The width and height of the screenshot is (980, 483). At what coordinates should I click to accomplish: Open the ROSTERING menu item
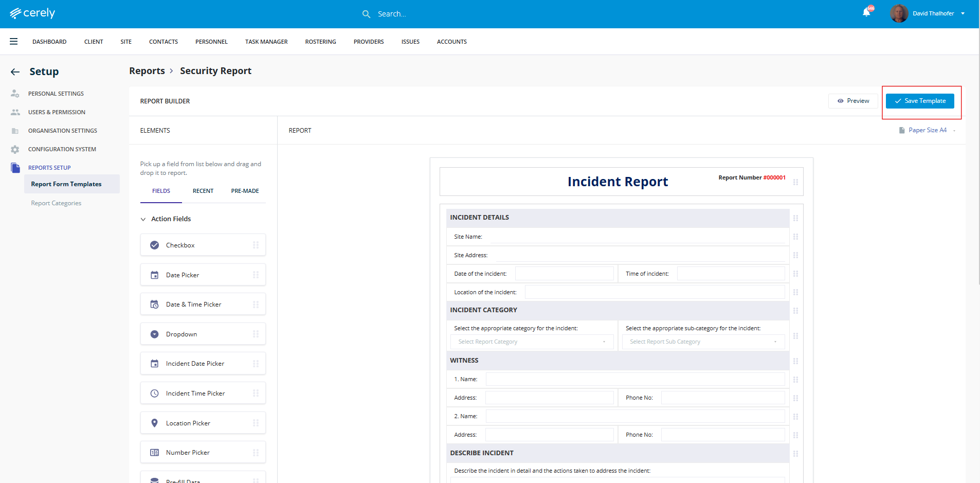[x=320, y=42]
